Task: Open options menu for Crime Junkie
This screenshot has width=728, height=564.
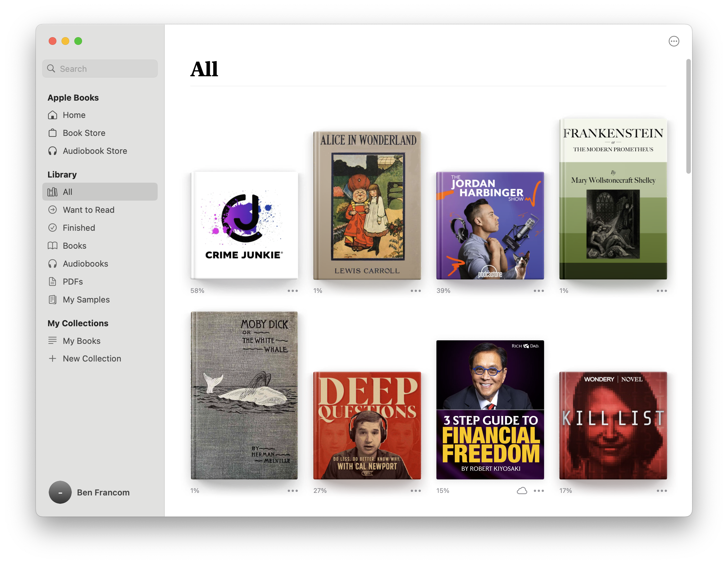Action: coord(293,291)
